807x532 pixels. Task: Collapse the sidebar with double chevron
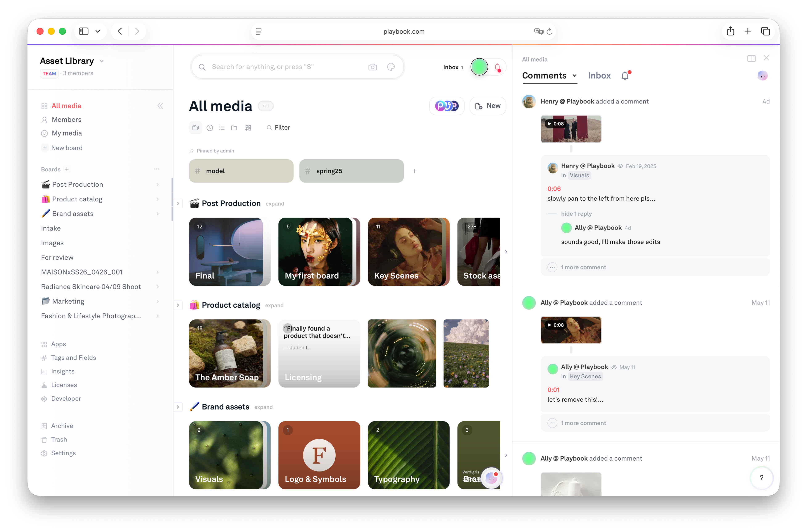click(x=160, y=106)
